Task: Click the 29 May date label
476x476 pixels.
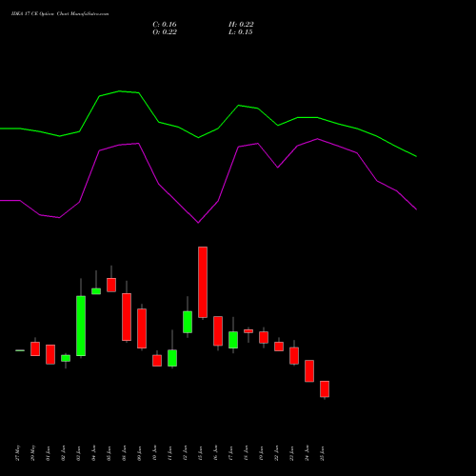Action: [33, 453]
